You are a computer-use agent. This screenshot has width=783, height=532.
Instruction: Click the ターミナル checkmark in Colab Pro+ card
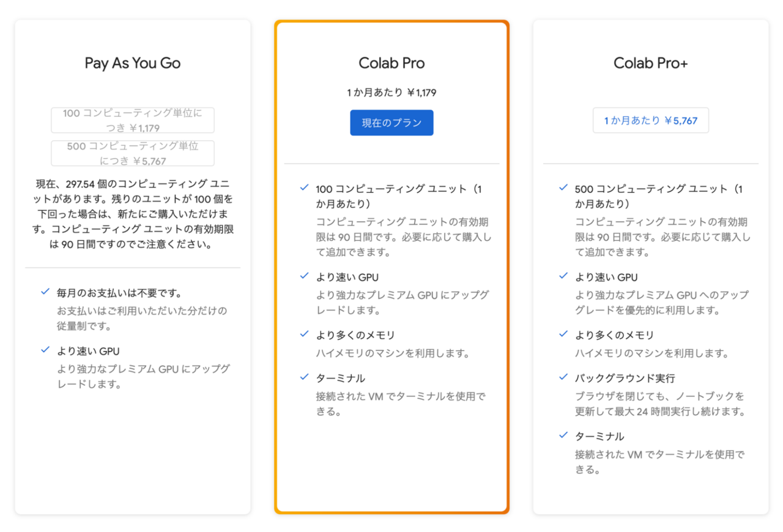[563, 435]
